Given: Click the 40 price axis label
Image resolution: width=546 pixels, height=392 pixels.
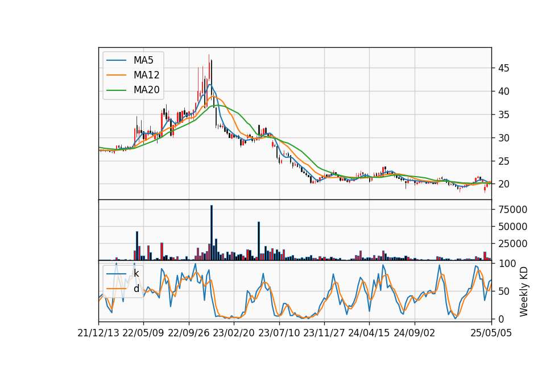Looking at the screenshot, I should click(x=503, y=91).
